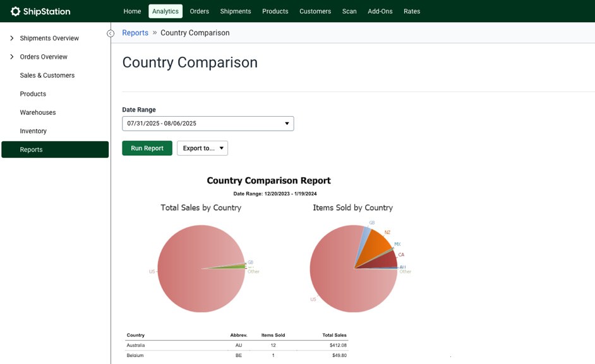595x364 pixels.
Task: Open Inventory from the sidebar
Action: (32, 131)
